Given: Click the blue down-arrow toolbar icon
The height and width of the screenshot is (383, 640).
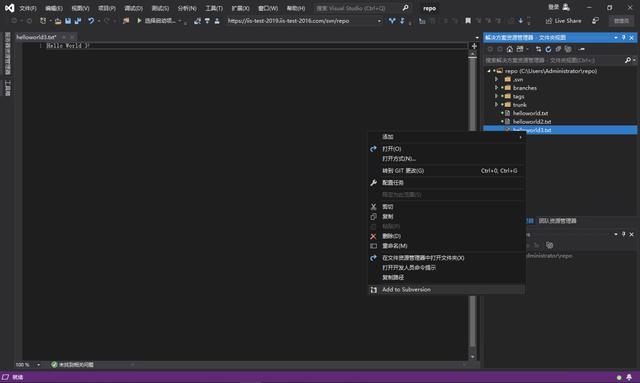Looking at the screenshot, I should tap(520, 21).
